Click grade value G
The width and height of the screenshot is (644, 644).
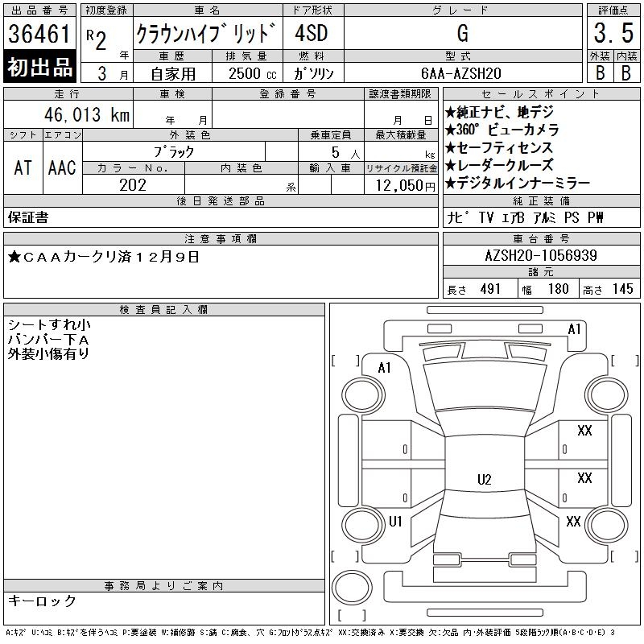pyautogui.click(x=462, y=33)
